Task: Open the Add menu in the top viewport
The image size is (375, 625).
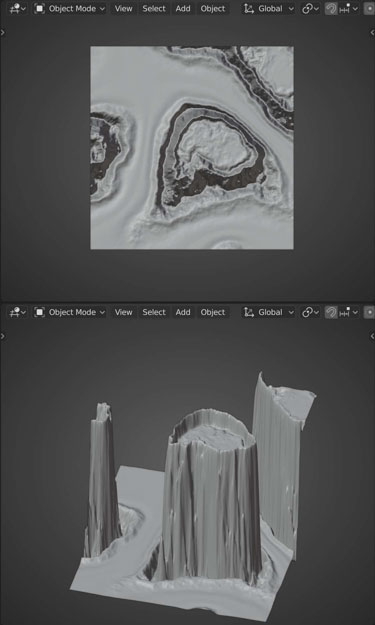Action: tap(183, 8)
